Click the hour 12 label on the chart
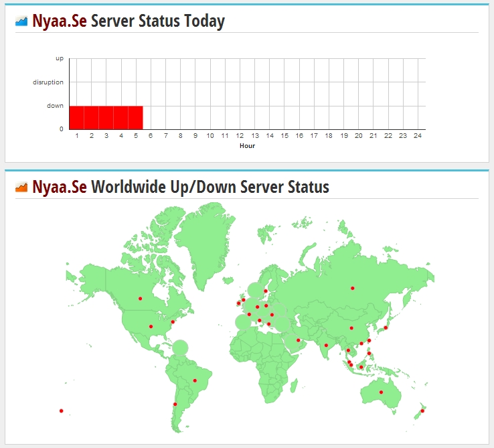The image size is (494, 448). coord(240,135)
